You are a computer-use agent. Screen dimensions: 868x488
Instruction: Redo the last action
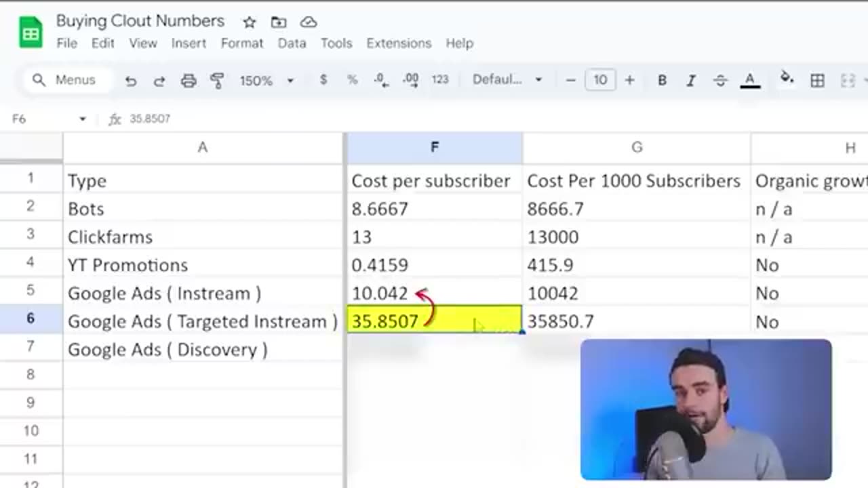click(x=159, y=81)
